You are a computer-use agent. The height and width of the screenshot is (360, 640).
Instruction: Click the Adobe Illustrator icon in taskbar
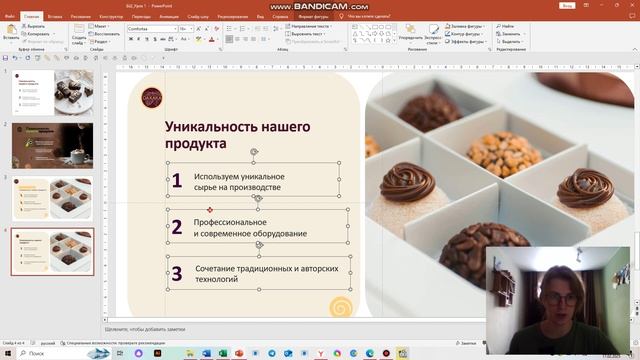click(x=157, y=353)
